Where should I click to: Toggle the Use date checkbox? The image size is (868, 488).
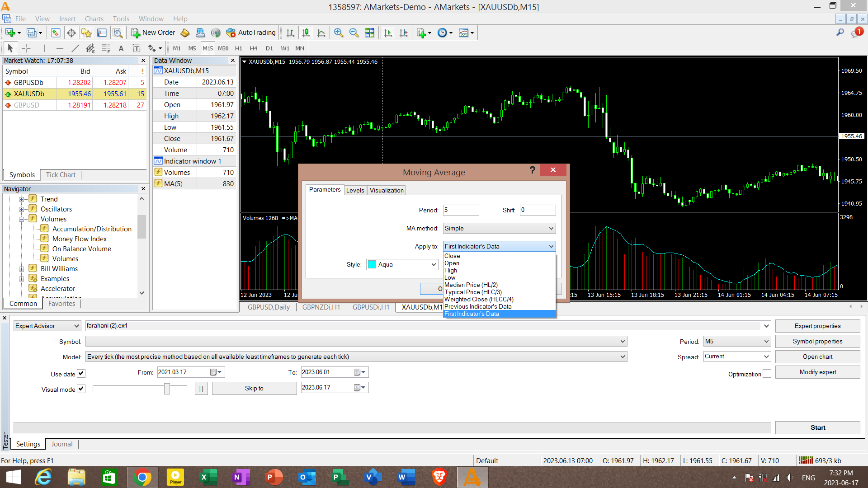(81, 374)
